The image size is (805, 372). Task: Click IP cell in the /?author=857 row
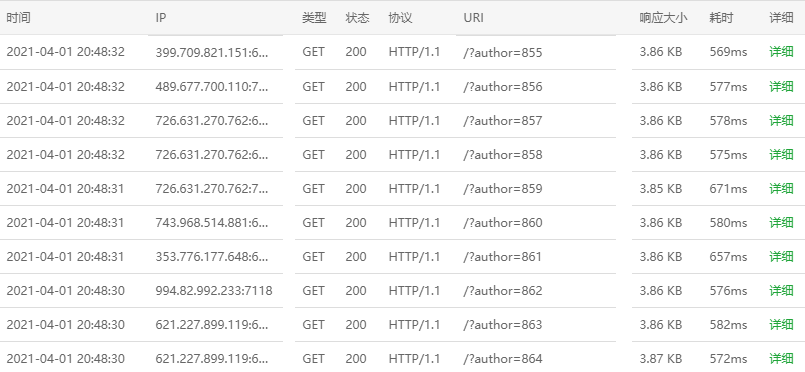click(x=212, y=120)
